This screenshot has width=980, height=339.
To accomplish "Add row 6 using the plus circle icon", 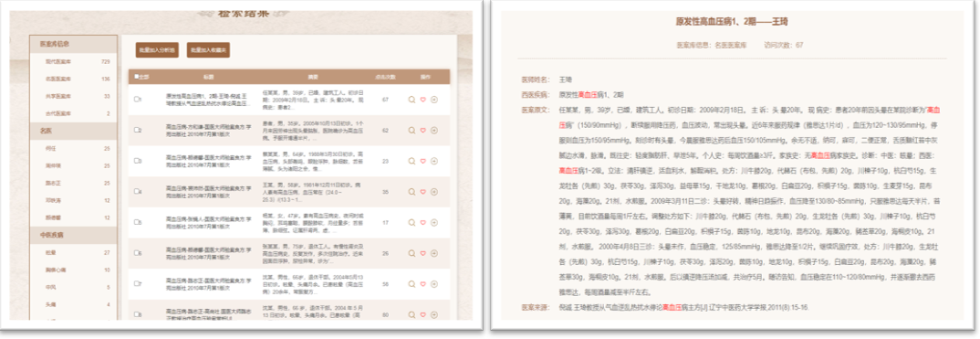I will click(x=434, y=253).
